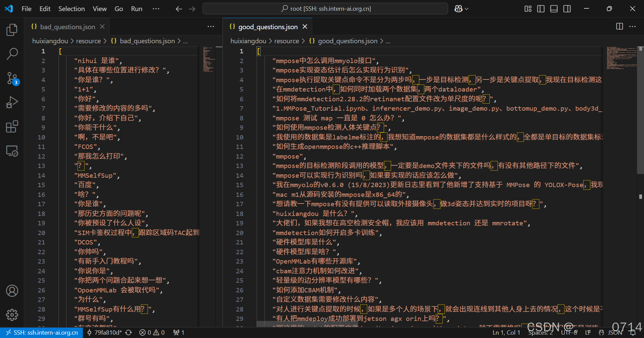This screenshot has height=338, width=644.
Task: Open the Remote Explorer view
Action: tap(12, 151)
